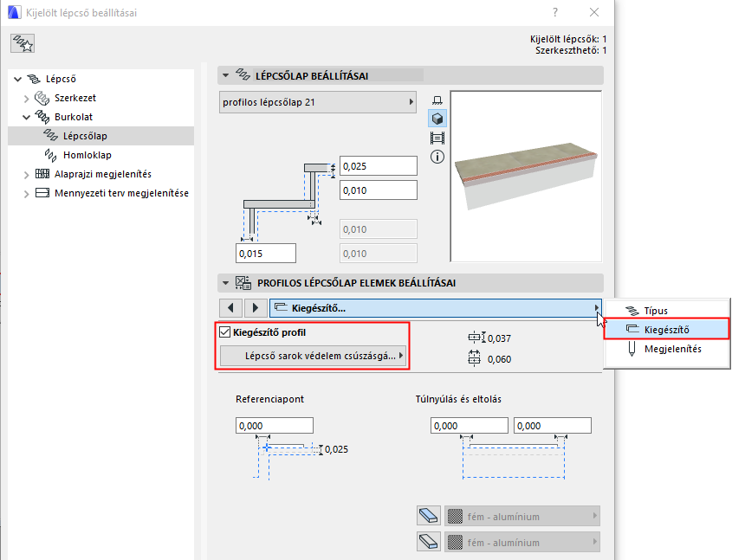Click the Referenciapont 0,000 field

tap(274, 425)
